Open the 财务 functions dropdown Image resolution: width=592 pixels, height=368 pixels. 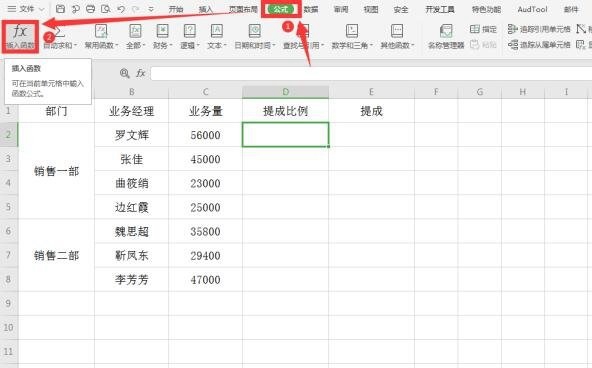162,37
